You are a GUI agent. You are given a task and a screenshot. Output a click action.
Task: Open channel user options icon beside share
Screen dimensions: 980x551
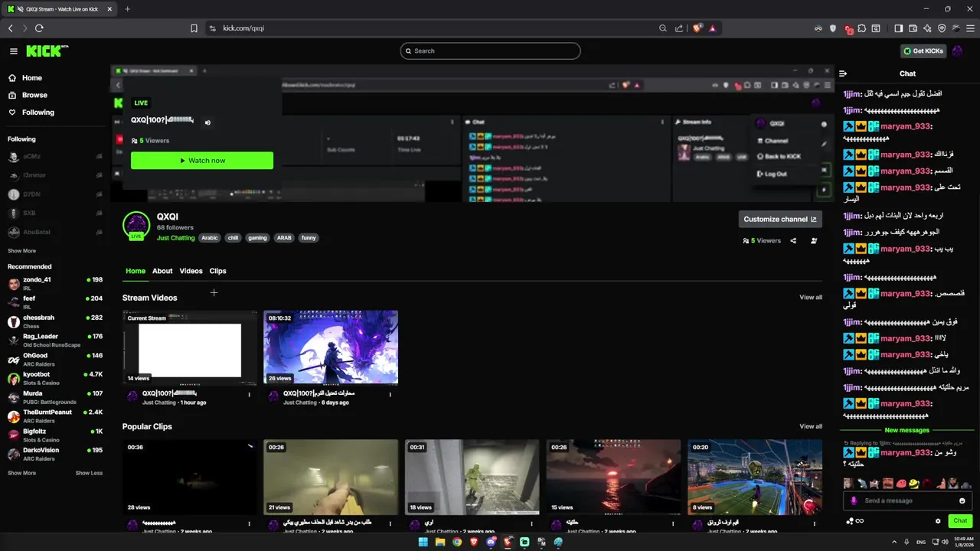[814, 241]
